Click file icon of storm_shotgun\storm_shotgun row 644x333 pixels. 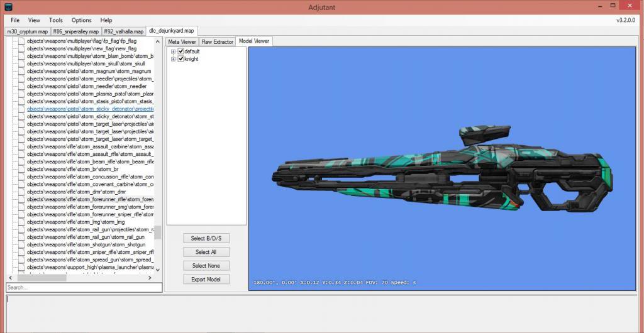pos(21,244)
